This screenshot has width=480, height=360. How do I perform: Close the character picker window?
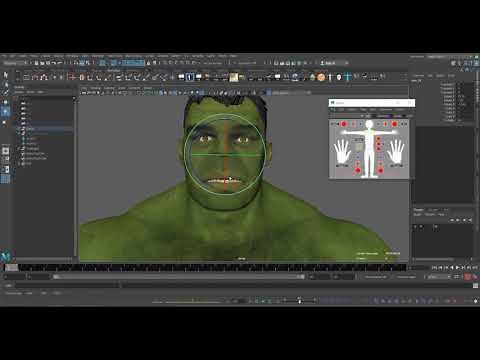click(x=410, y=103)
